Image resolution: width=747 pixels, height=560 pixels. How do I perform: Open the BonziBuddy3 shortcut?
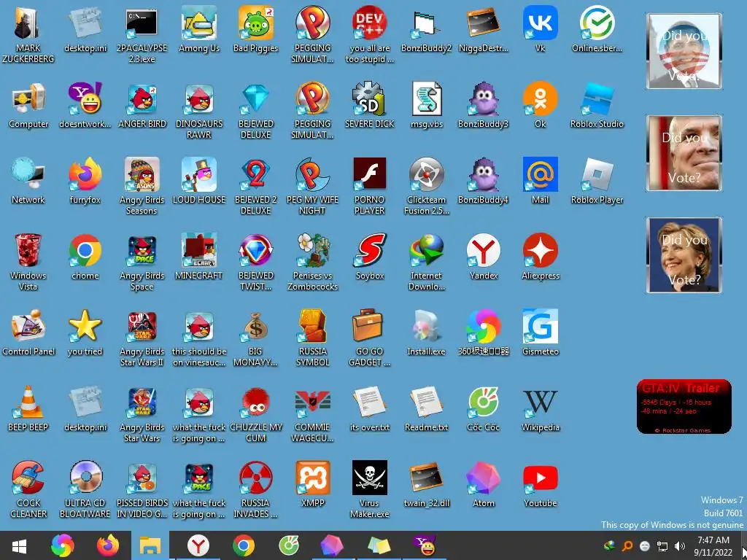483,105
